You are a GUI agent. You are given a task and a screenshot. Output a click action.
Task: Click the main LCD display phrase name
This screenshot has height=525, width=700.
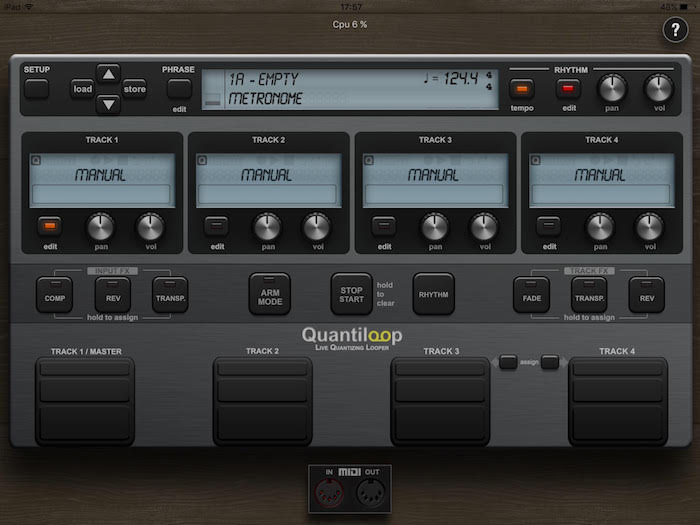click(263, 79)
